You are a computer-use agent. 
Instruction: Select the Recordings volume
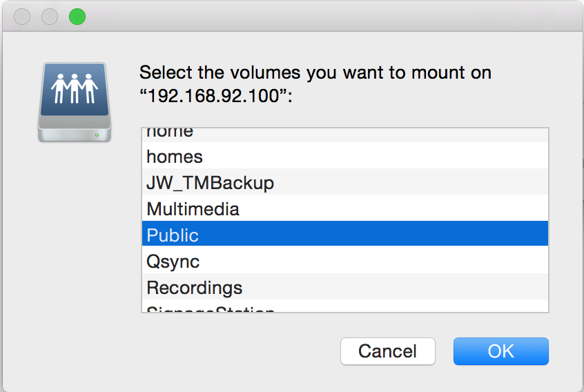point(194,288)
